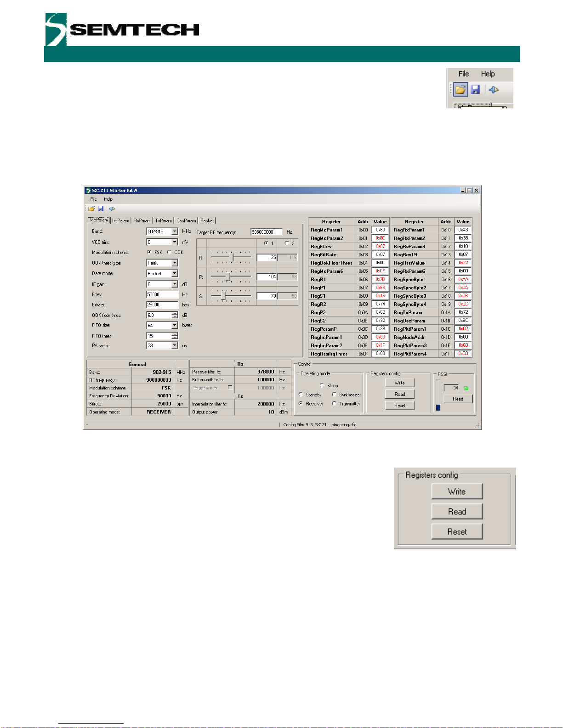Choose frequency set 2 radio button
563x728 pixels.
pos(287,243)
